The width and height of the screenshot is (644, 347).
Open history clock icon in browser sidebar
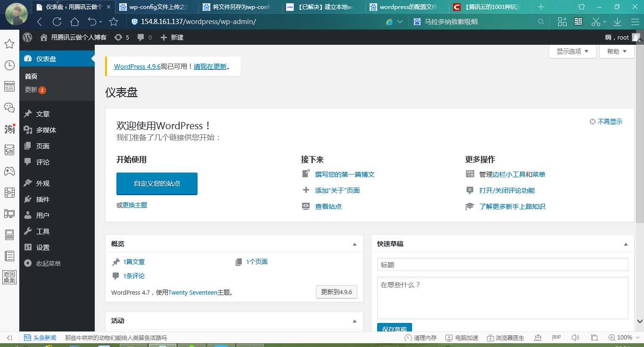[x=9, y=65]
